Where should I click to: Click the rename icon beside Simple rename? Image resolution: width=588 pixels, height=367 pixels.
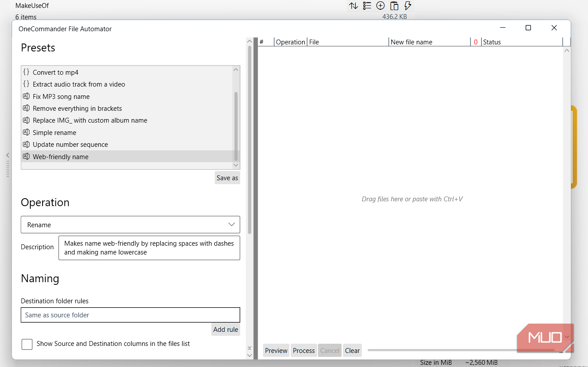[x=26, y=132]
